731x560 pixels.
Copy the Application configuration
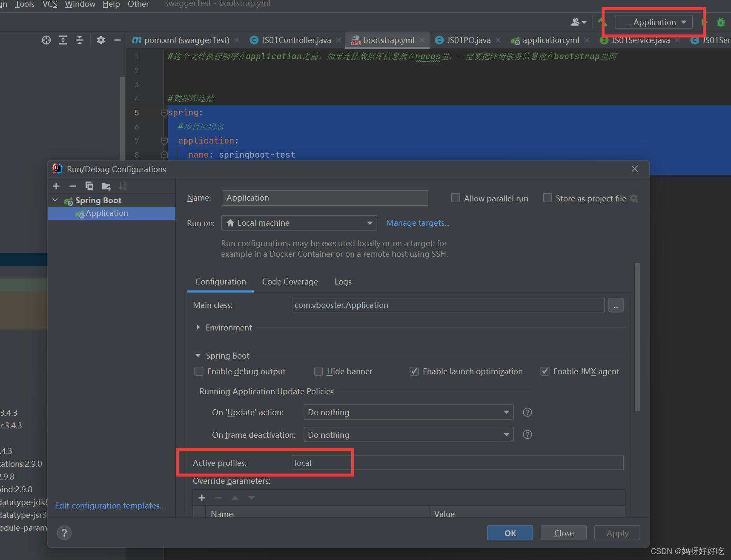pyautogui.click(x=89, y=186)
